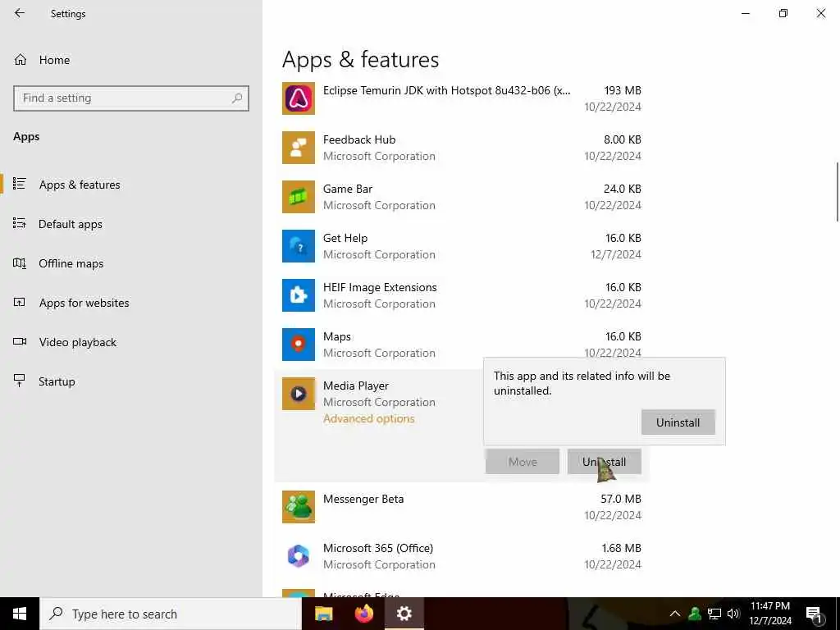Click the search magnifier in Find a setting
Image resolution: width=840 pixels, height=630 pixels.
coord(237,98)
